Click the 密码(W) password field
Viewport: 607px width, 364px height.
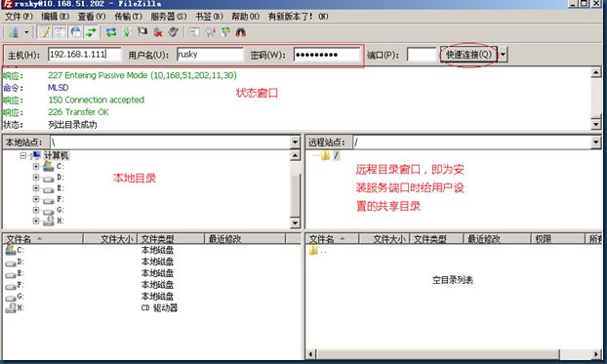(327, 55)
